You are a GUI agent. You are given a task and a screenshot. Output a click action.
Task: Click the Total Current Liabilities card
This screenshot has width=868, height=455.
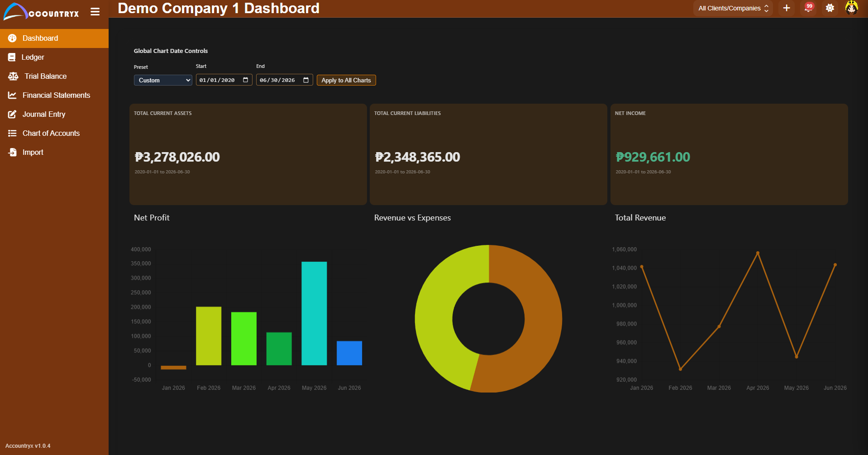[x=488, y=154]
